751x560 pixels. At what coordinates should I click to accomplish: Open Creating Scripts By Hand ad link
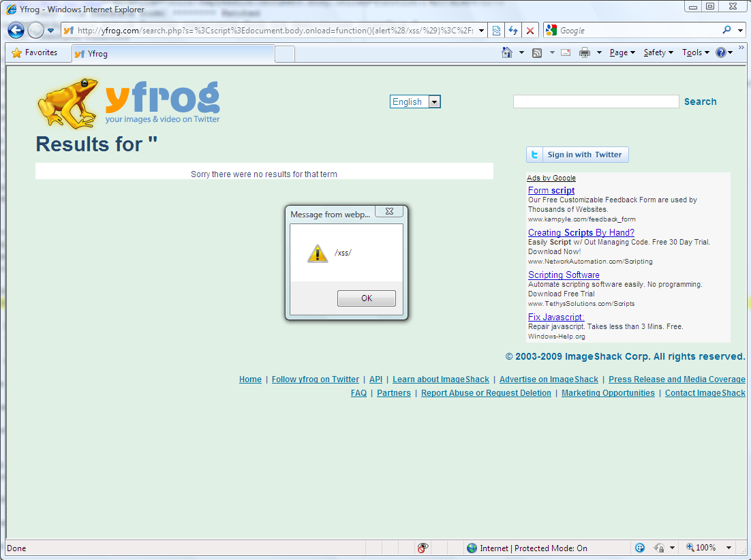(581, 232)
